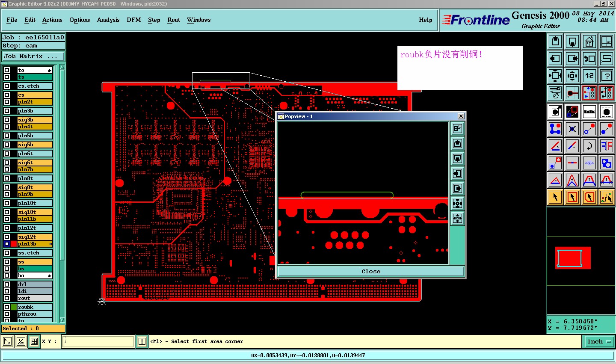Click the red triangle shape icon
616x364 pixels.
tap(555, 180)
